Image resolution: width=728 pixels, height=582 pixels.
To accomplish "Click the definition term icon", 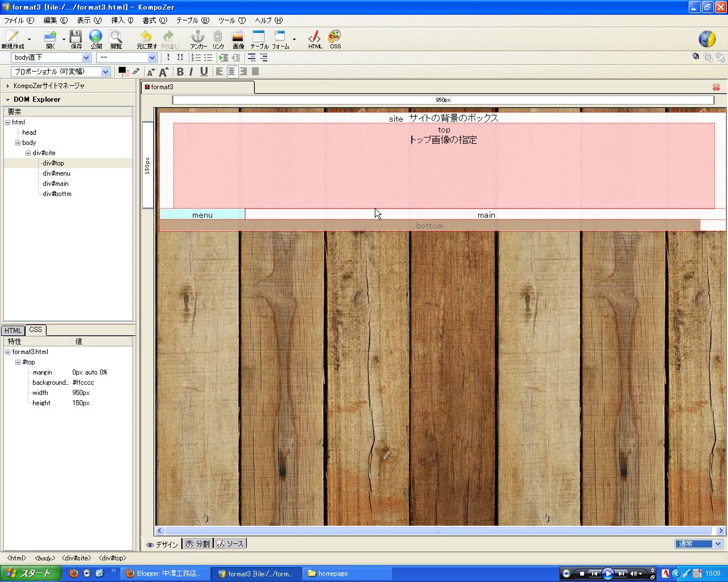I will tap(251, 57).
